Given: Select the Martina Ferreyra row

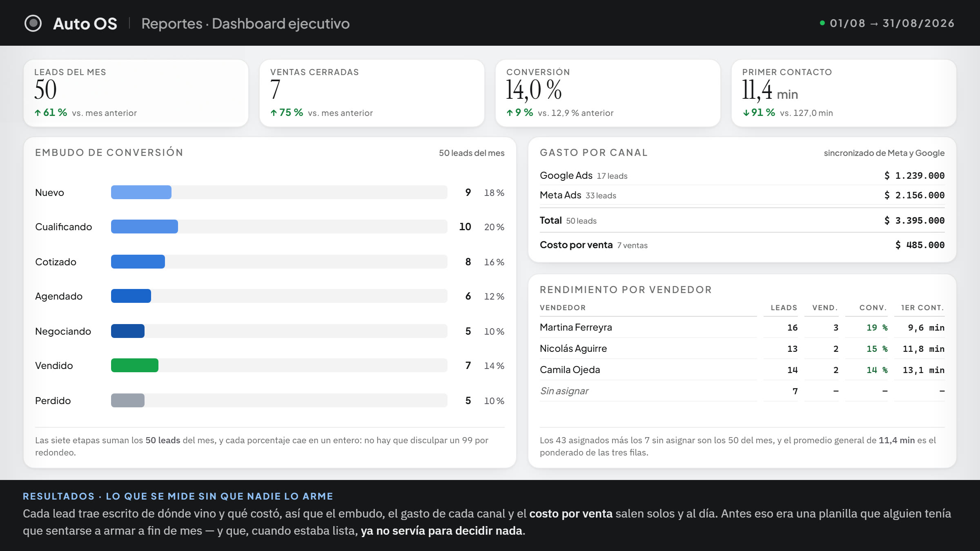Looking at the screenshot, I should 742,327.
